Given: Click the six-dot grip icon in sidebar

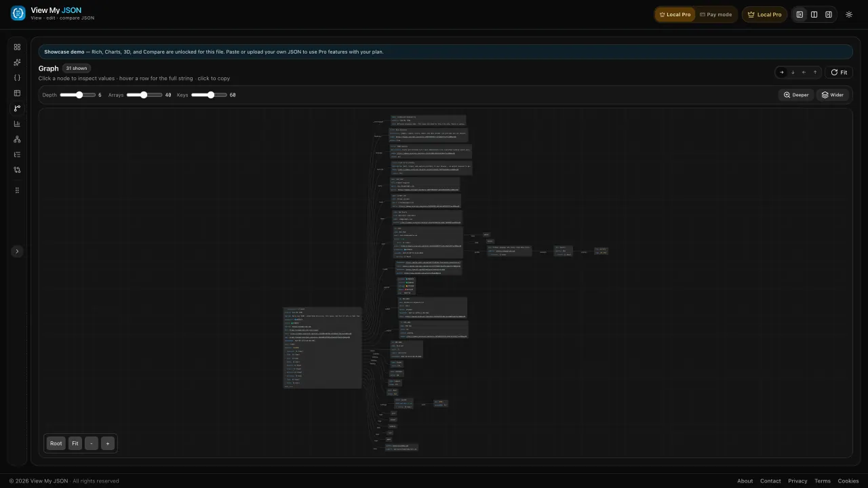Looking at the screenshot, I should (x=17, y=190).
